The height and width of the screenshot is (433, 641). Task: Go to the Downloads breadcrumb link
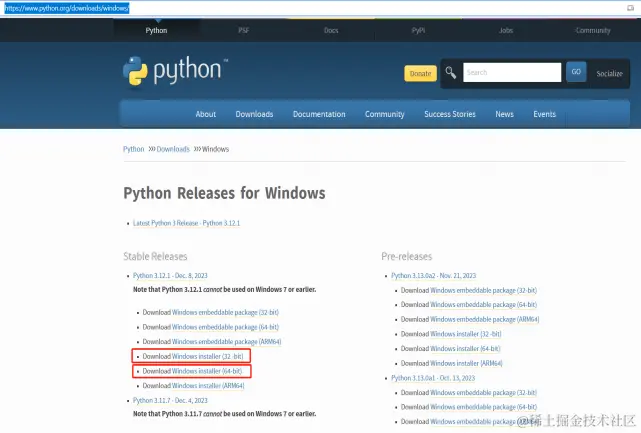pos(173,149)
